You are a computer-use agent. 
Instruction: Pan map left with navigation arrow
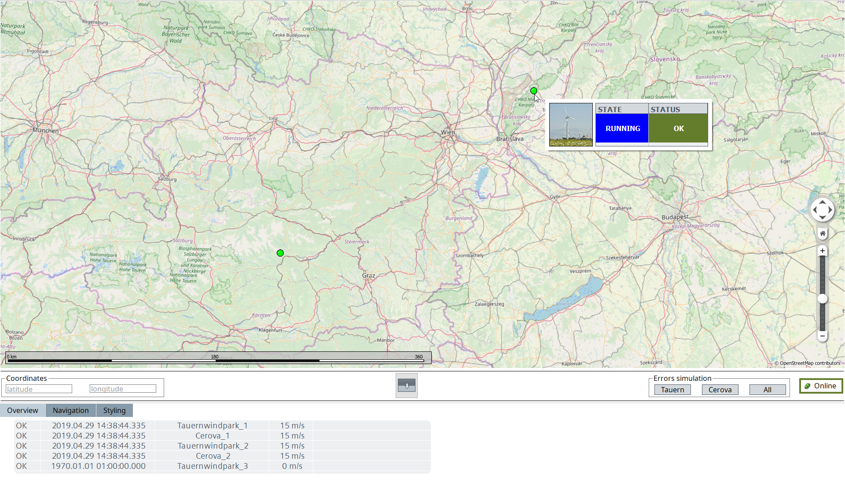tap(815, 210)
